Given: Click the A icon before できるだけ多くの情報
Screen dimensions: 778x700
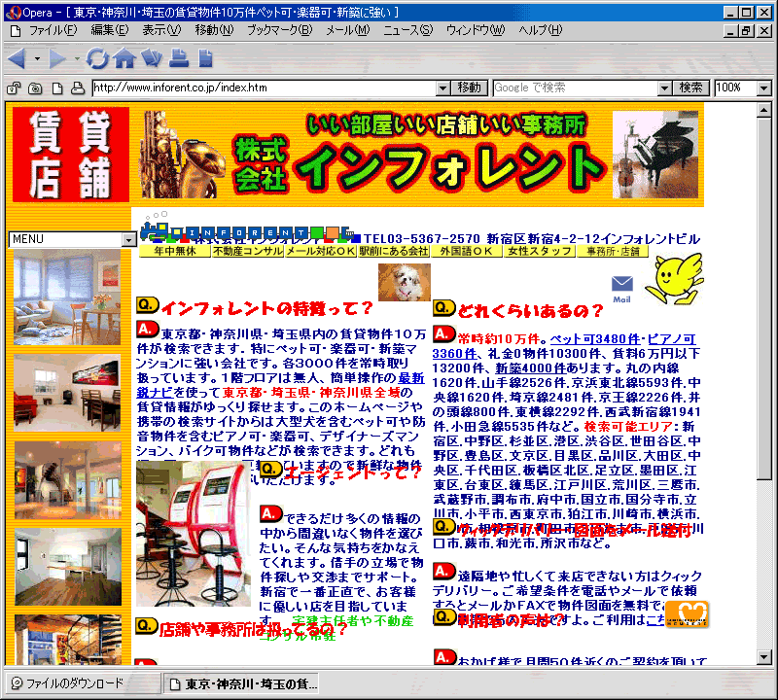Looking at the screenshot, I should (271, 514).
